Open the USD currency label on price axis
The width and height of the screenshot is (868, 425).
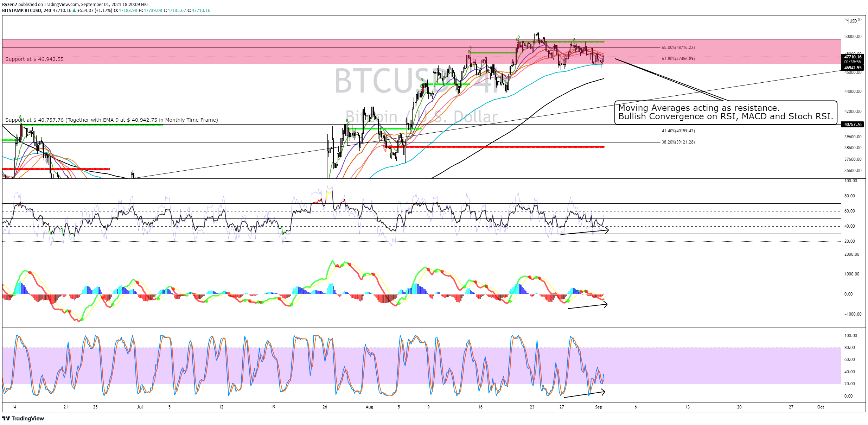coord(853,21)
